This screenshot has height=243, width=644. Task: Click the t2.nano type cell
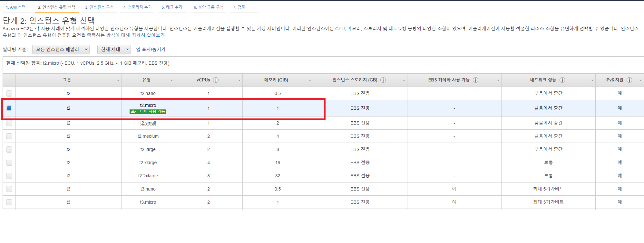(148, 93)
